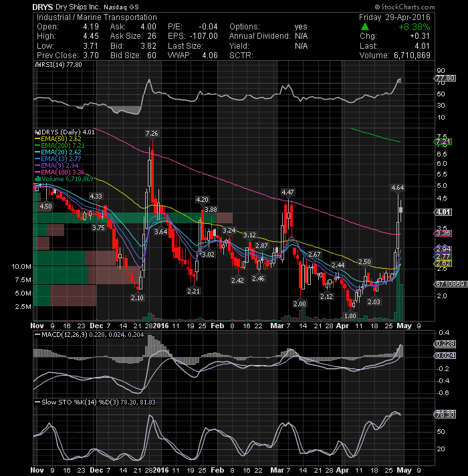
Task: Click the EMA(200) 7.21 legend entry
Action: coord(60,146)
